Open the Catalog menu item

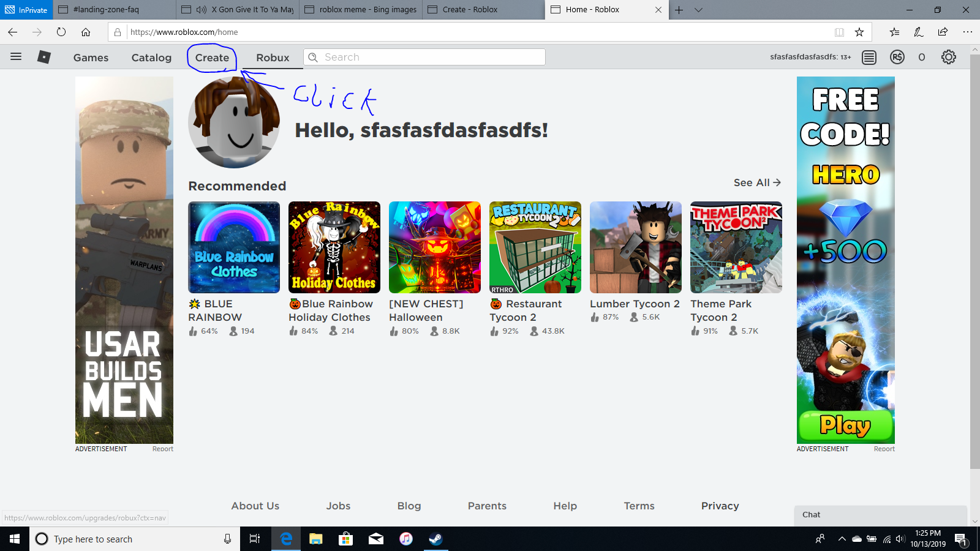pyautogui.click(x=151, y=58)
